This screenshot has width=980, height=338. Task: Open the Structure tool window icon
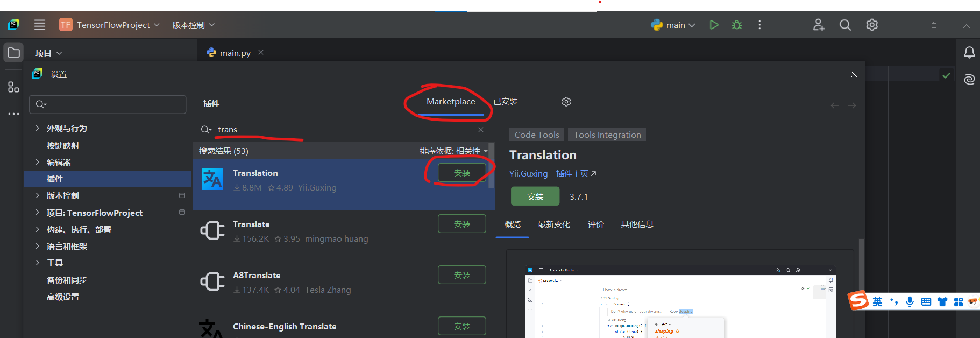[13, 87]
